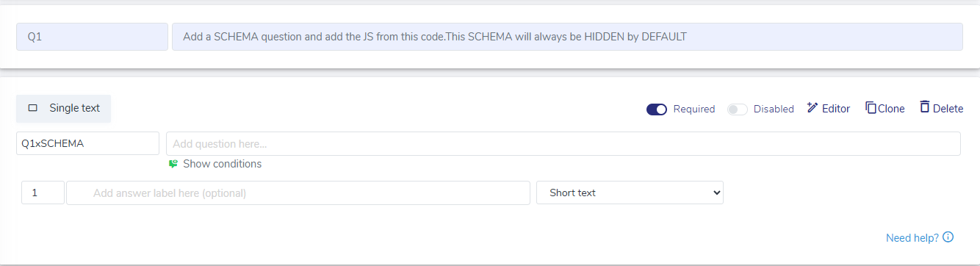The width and height of the screenshot is (980, 266).
Task: Open the Need help? link
Action: point(912,238)
